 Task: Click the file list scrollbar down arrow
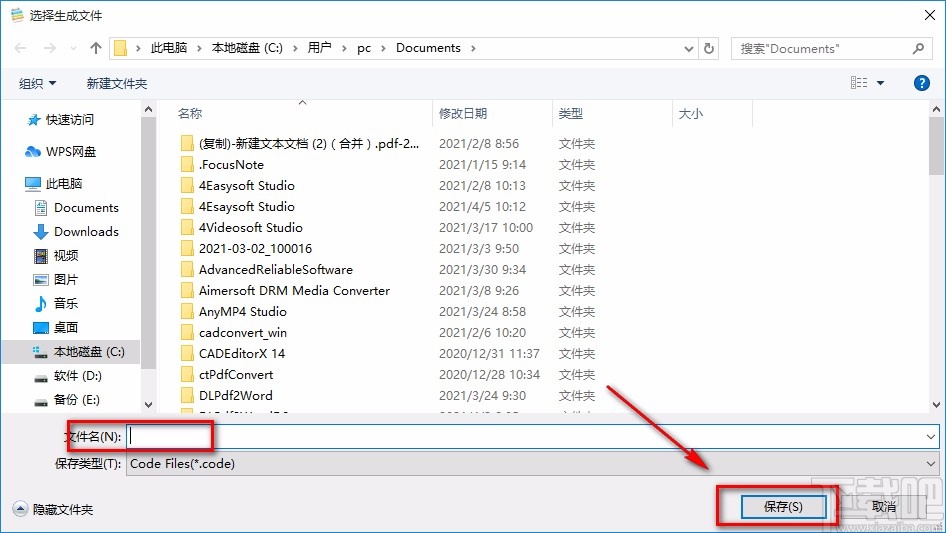tap(936, 405)
